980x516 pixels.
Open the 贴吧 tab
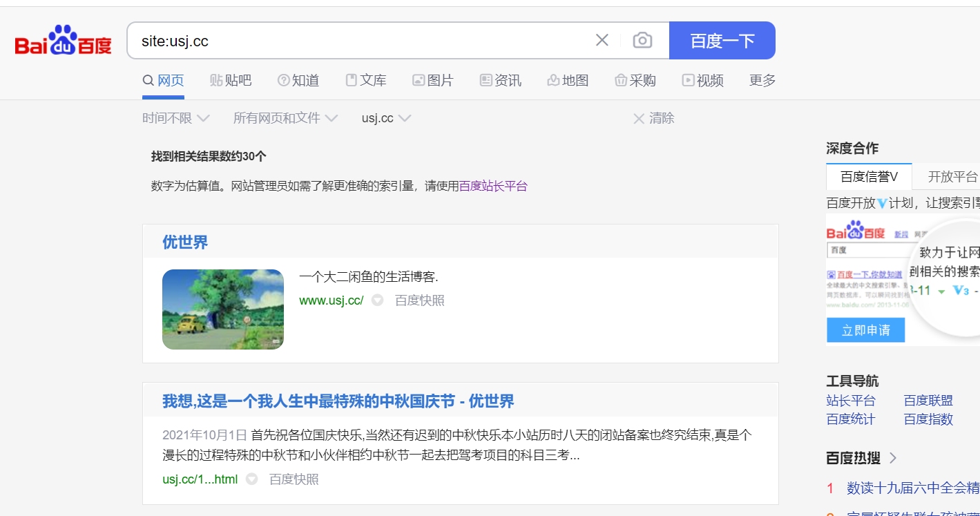(x=231, y=81)
